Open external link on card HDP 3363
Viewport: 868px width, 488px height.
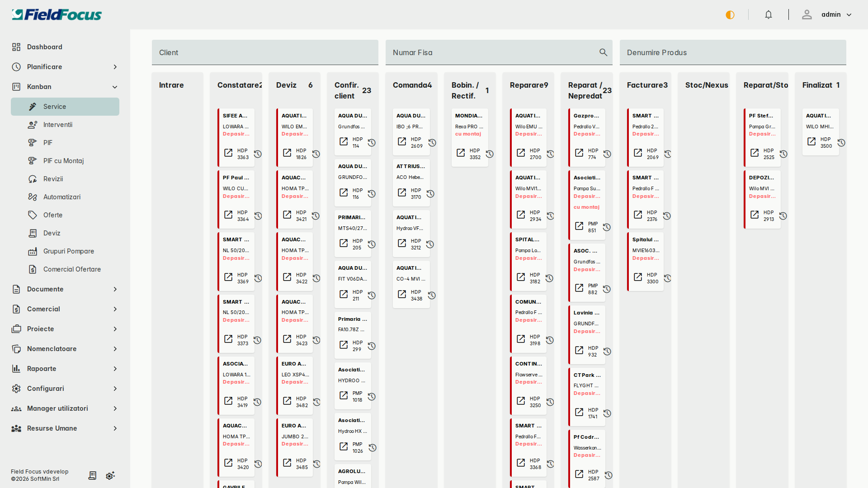(228, 153)
